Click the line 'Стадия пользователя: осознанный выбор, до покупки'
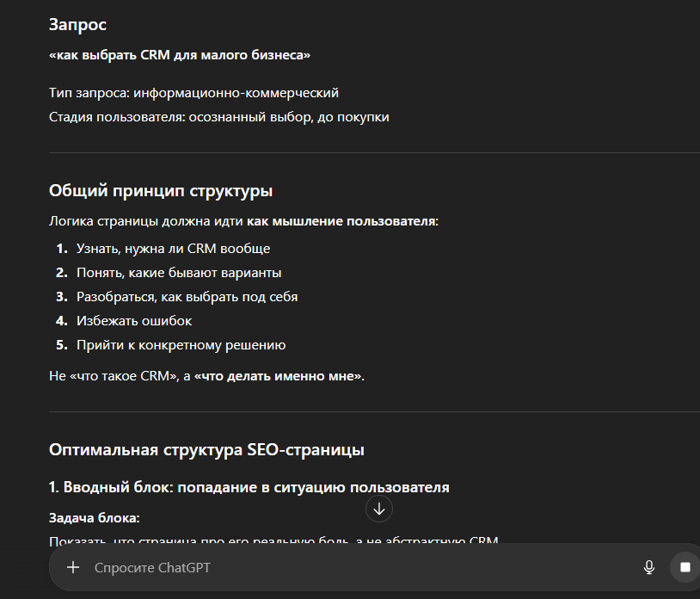700x599 pixels. pos(218,117)
